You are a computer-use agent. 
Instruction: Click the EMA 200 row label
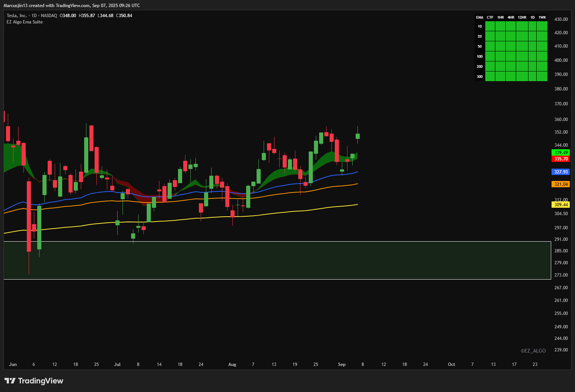coord(480,67)
